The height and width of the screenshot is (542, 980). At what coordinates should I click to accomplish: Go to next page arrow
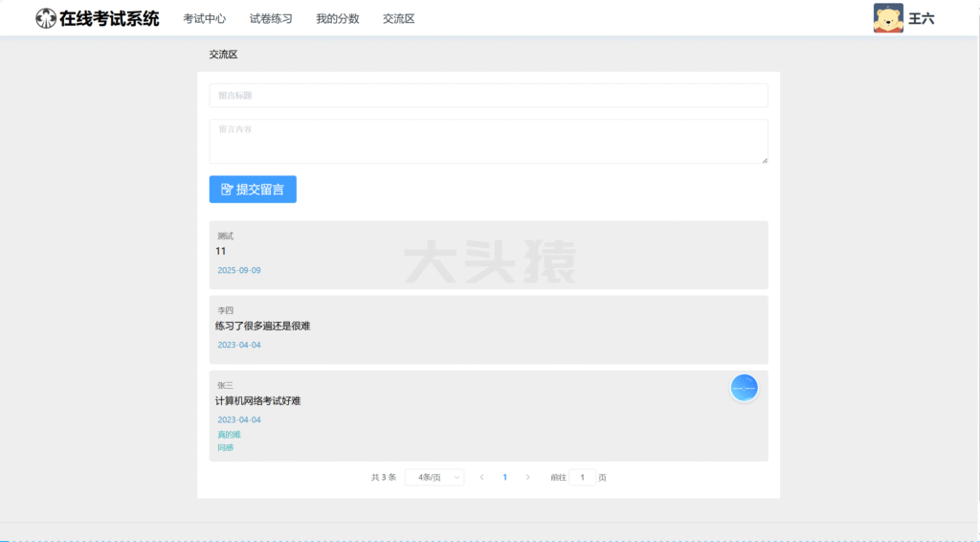point(528,477)
